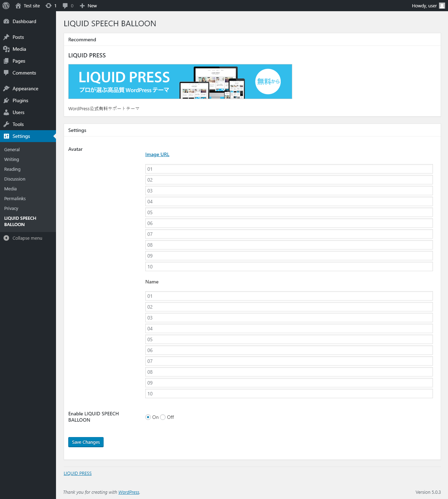The width and height of the screenshot is (448, 499).
Task: Click the Dashboard gauge icon
Action: 6,21
